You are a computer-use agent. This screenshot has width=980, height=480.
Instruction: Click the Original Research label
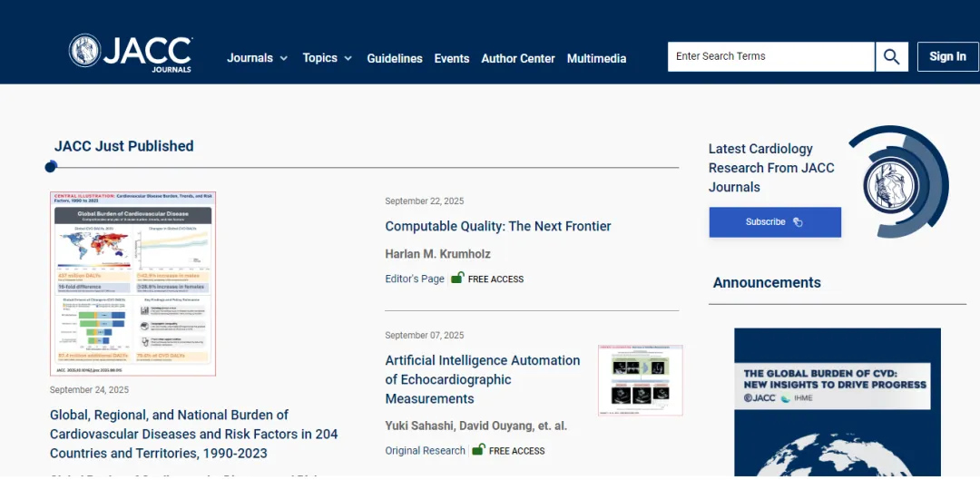click(x=425, y=451)
